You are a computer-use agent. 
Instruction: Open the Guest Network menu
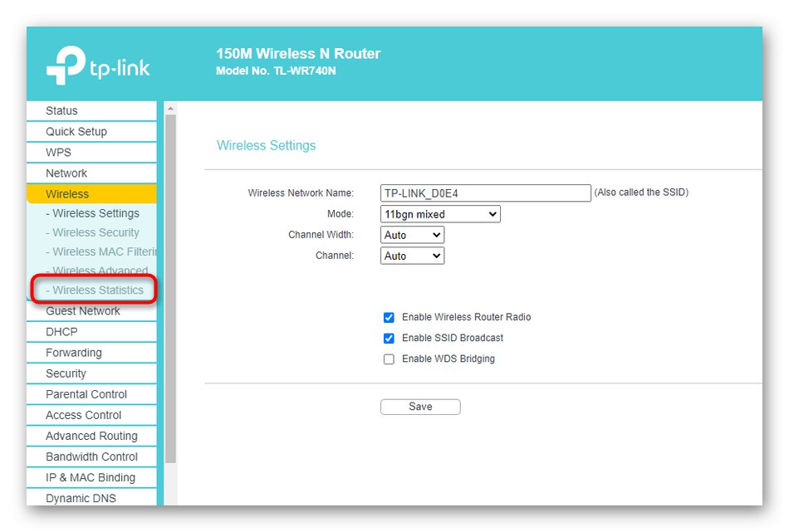tap(91, 311)
